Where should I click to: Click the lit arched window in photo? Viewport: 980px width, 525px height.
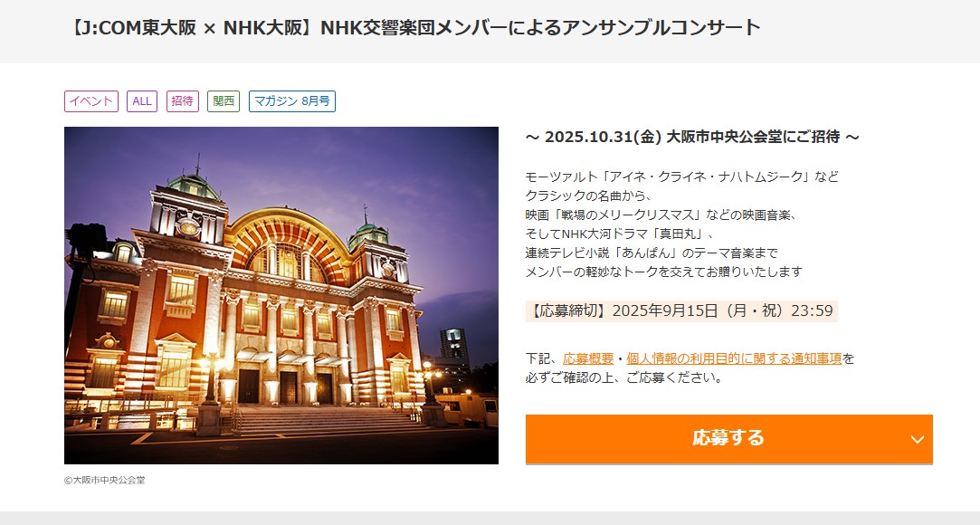286,260
